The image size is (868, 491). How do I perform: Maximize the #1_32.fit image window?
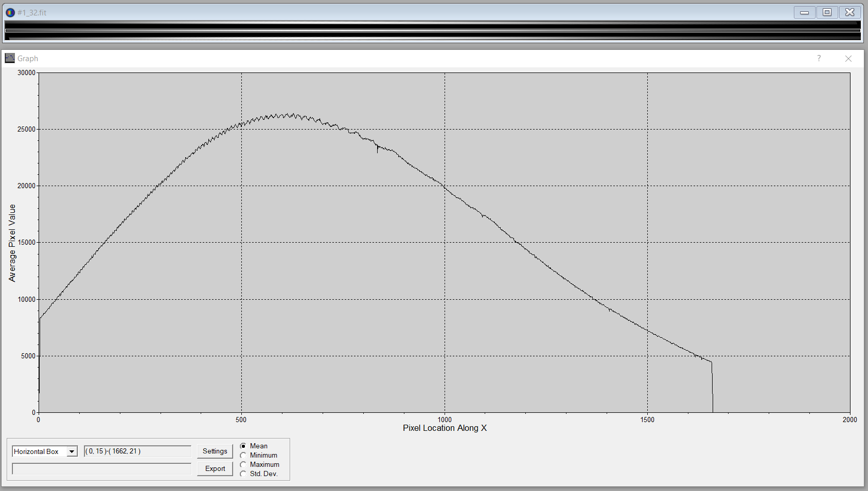coord(827,12)
